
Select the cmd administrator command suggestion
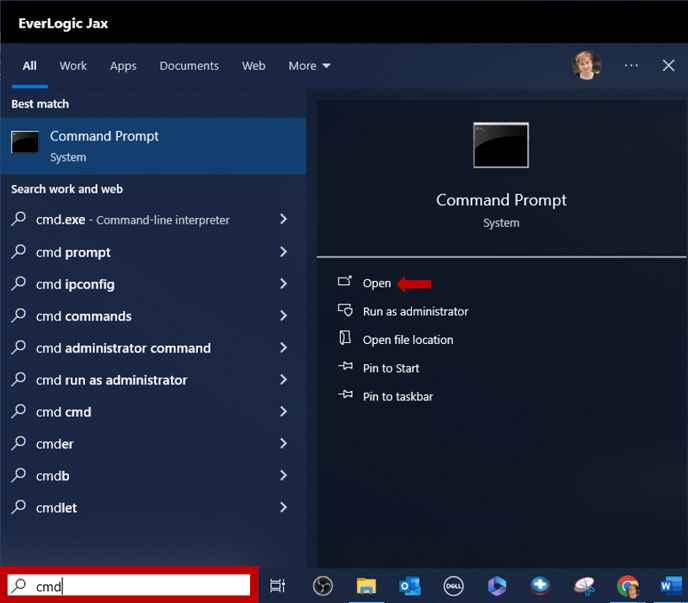[x=123, y=348]
